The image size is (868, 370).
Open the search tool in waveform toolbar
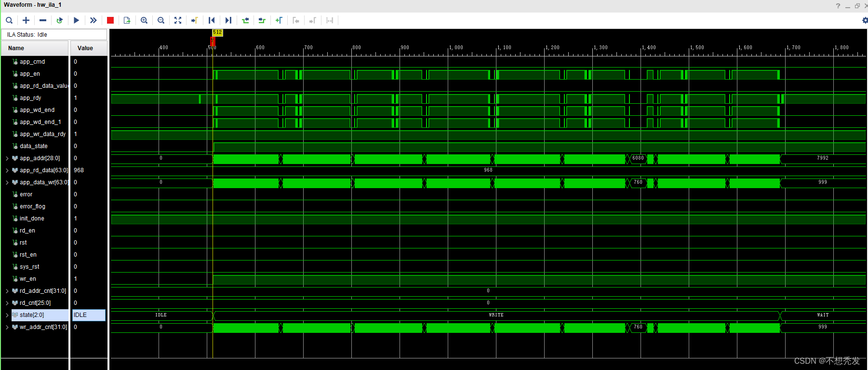point(9,20)
